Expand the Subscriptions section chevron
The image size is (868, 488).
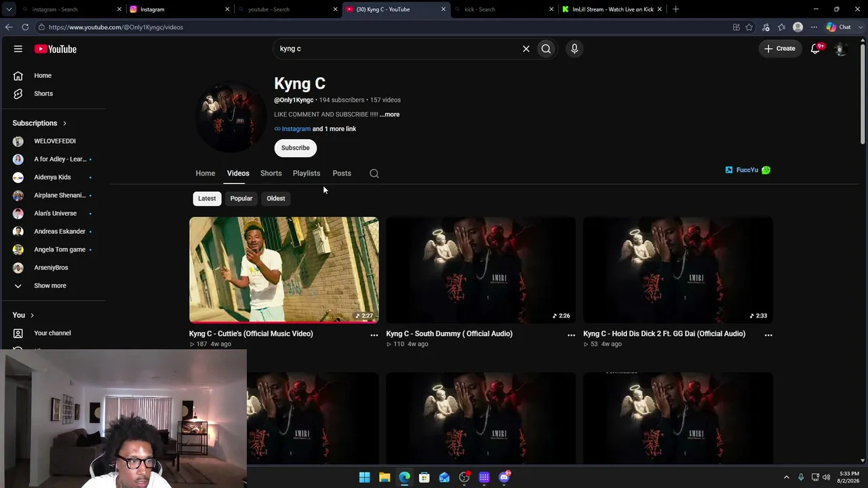pyautogui.click(x=64, y=123)
